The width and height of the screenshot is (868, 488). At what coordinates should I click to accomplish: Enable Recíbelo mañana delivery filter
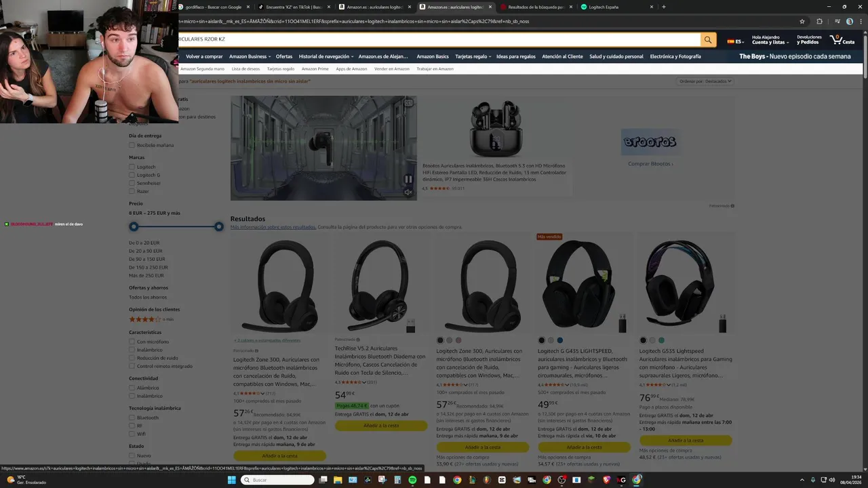132,145
